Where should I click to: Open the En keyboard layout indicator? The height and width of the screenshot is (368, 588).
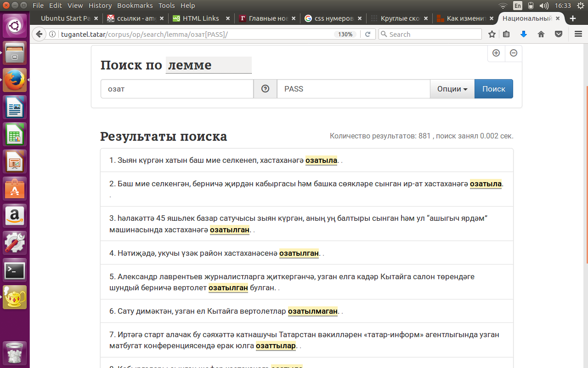click(x=517, y=6)
